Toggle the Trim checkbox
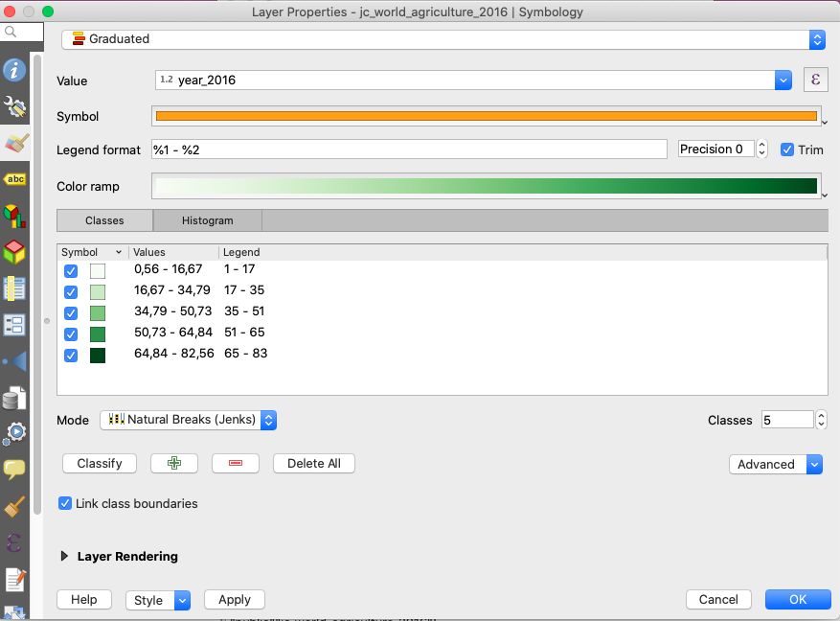 pyautogui.click(x=787, y=149)
